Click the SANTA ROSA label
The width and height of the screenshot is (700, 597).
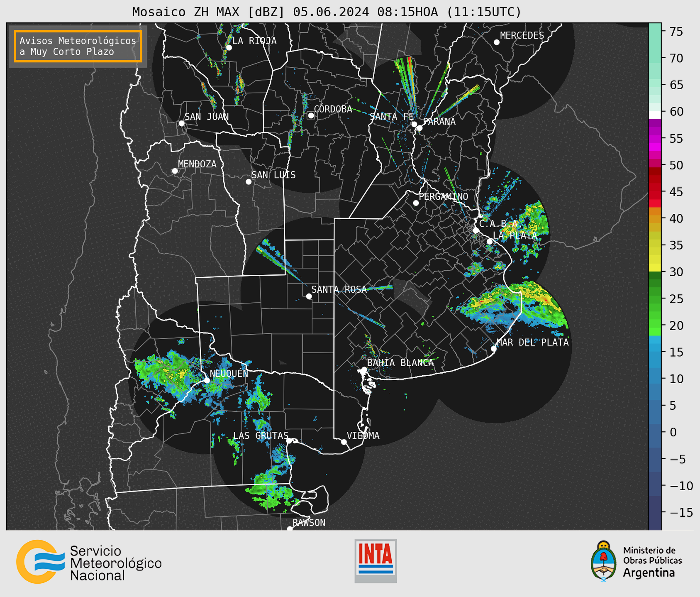point(339,289)
